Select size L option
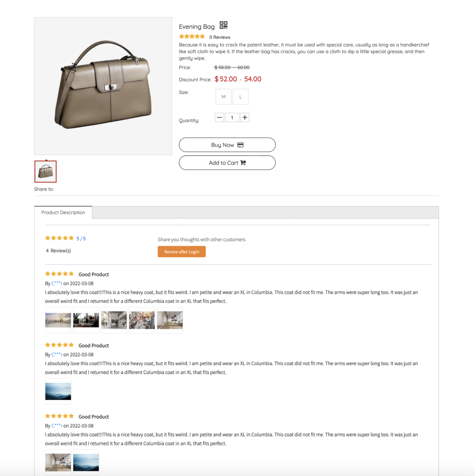 pos(240,97)
